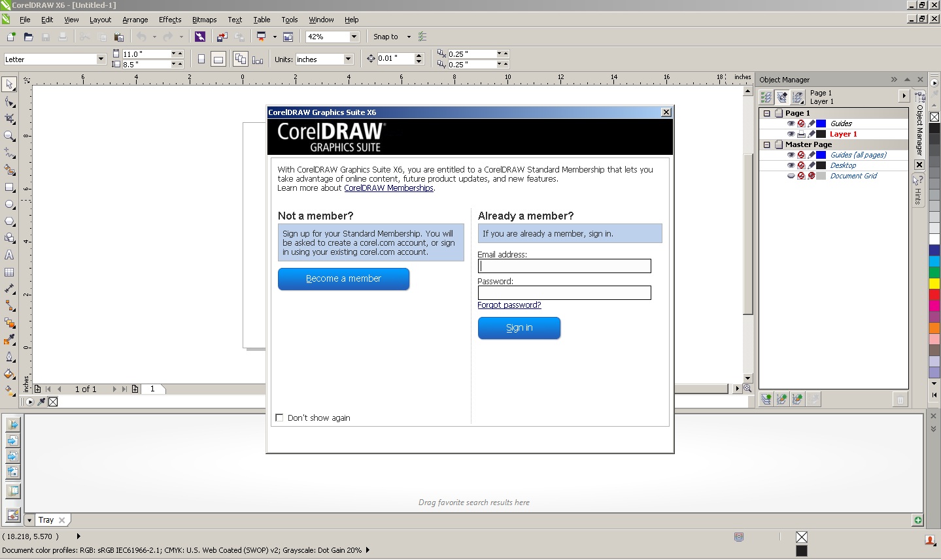Viewport: 941px width, 560px height.
Task: Toggle printing for Desktop layer
Action: pyautogui.click(x=801, y=165)
